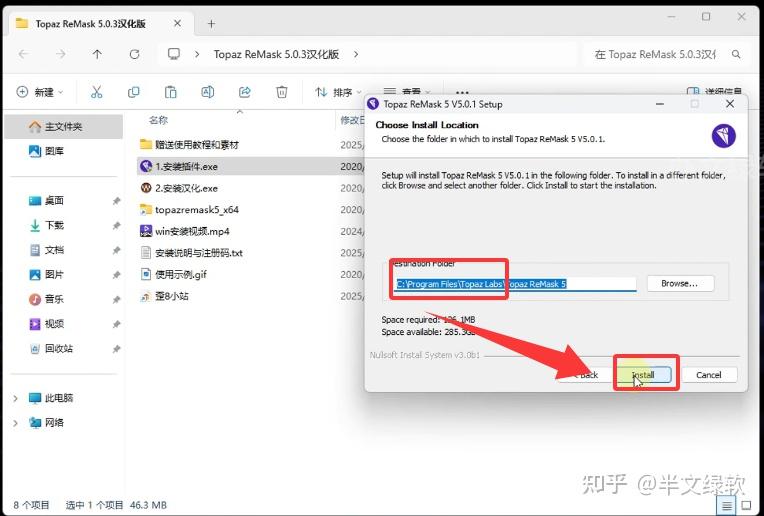Toggle the pin icon next to 图片
Viewport: 764px width, 516px height.
pyautogui.click(x=116, y=275)
